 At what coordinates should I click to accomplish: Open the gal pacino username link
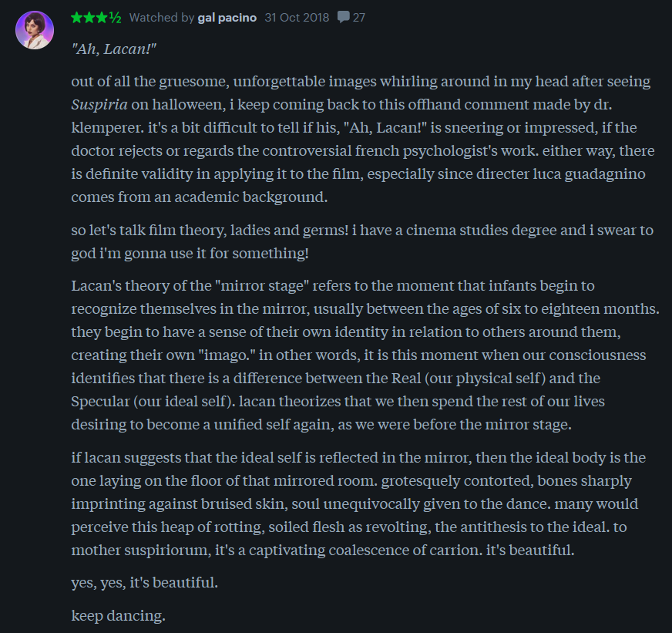pos(227,18)
